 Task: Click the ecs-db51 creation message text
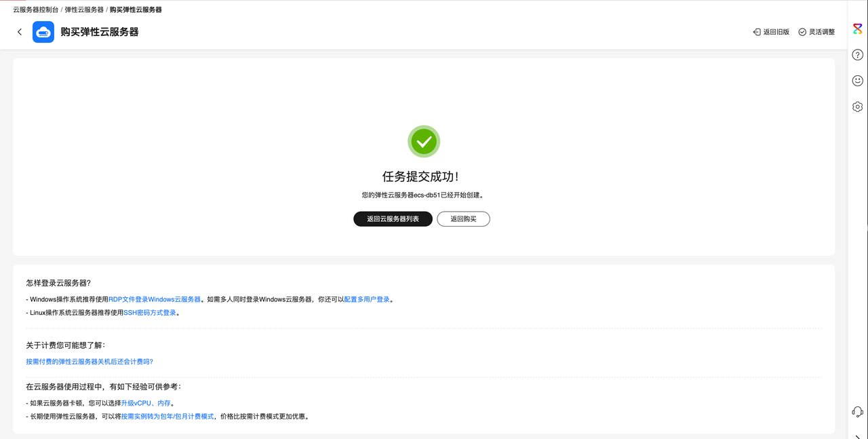tap(423, 195)
